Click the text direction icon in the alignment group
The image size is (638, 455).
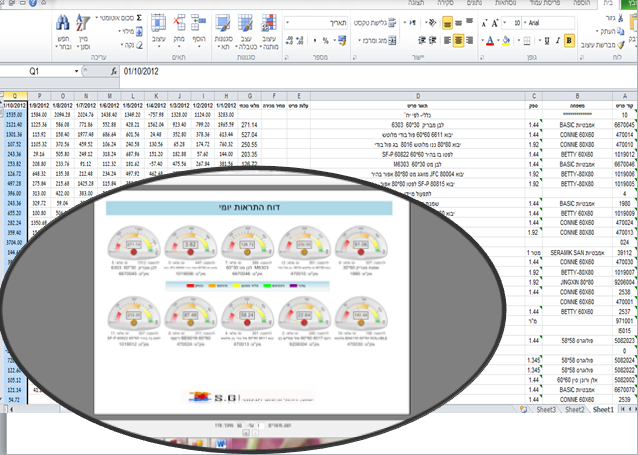413,23
